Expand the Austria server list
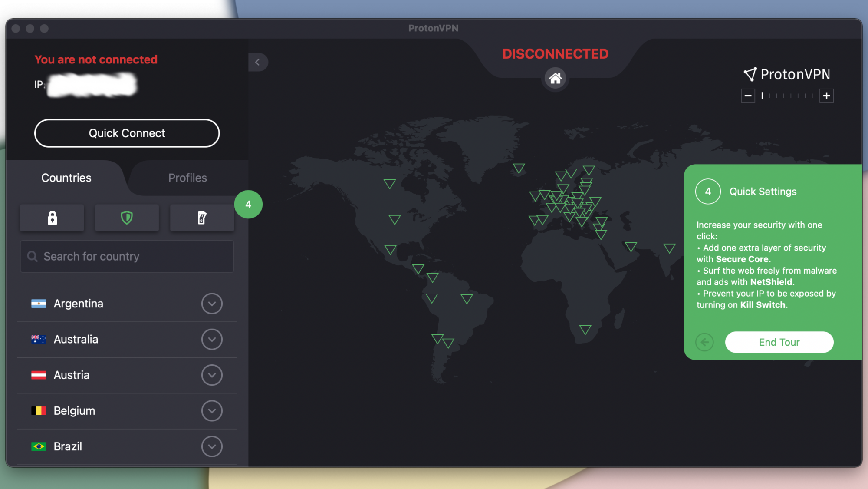868x489 pixels. (x=212, y=375)
